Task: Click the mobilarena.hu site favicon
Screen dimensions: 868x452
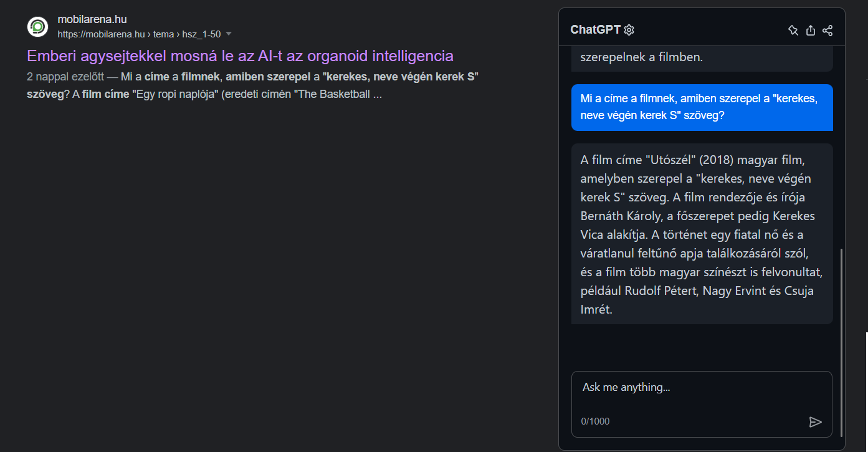Action: (x=37, y=27)
